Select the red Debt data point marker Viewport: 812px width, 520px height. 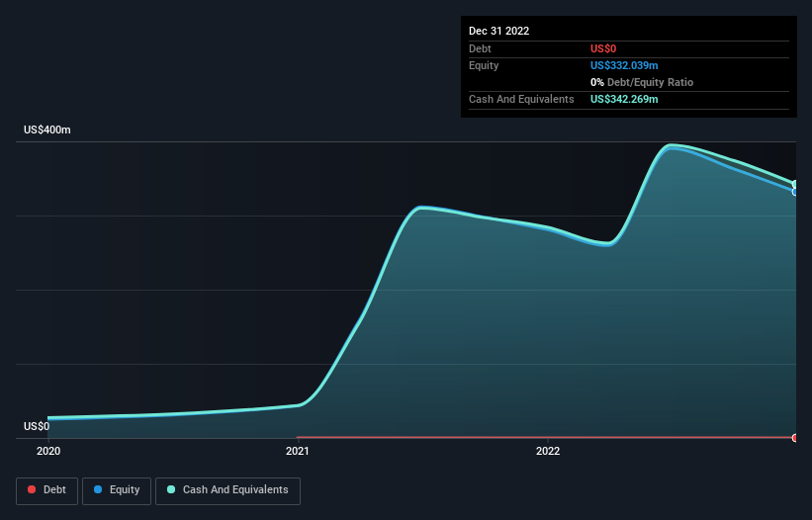[x=795, y=438]
